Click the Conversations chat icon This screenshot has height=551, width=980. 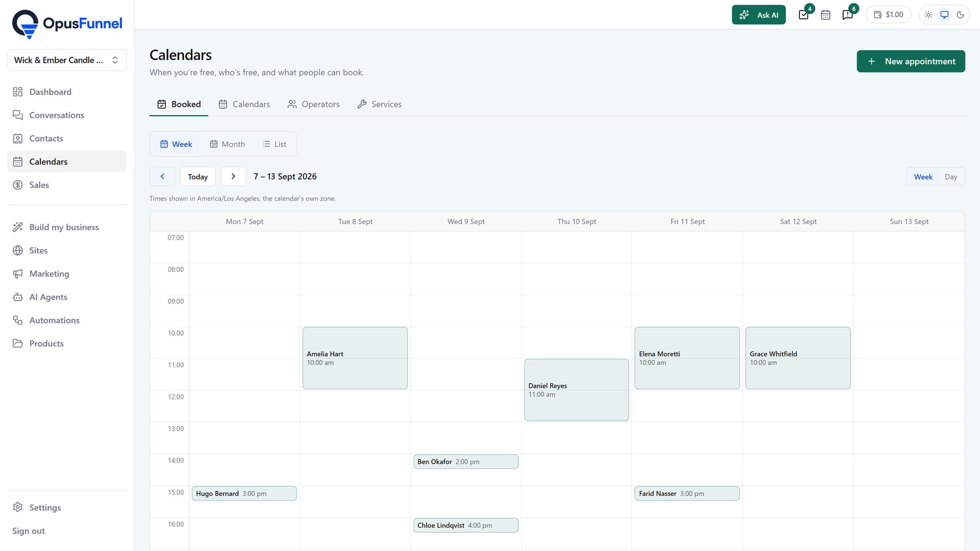pos(18,115)
